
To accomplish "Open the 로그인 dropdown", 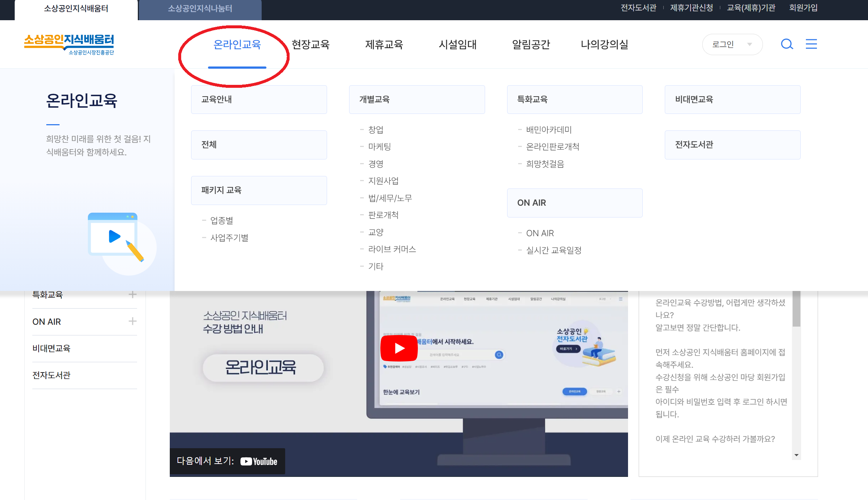I will click(732, 44).
